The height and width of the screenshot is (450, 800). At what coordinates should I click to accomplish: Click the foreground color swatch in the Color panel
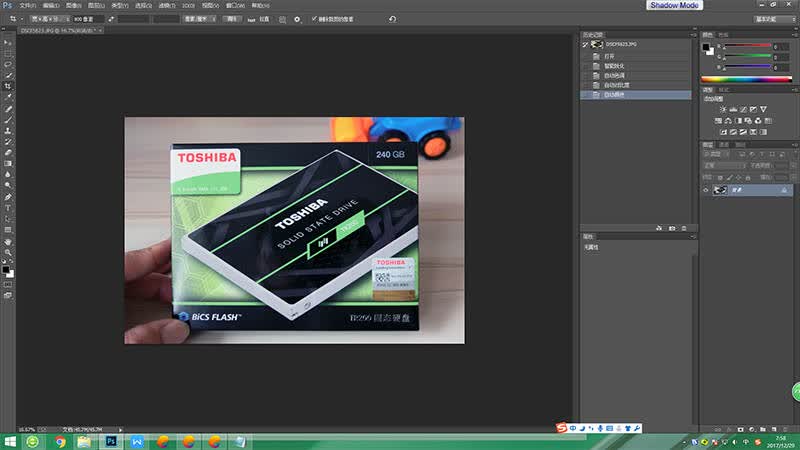coord(706,47)
